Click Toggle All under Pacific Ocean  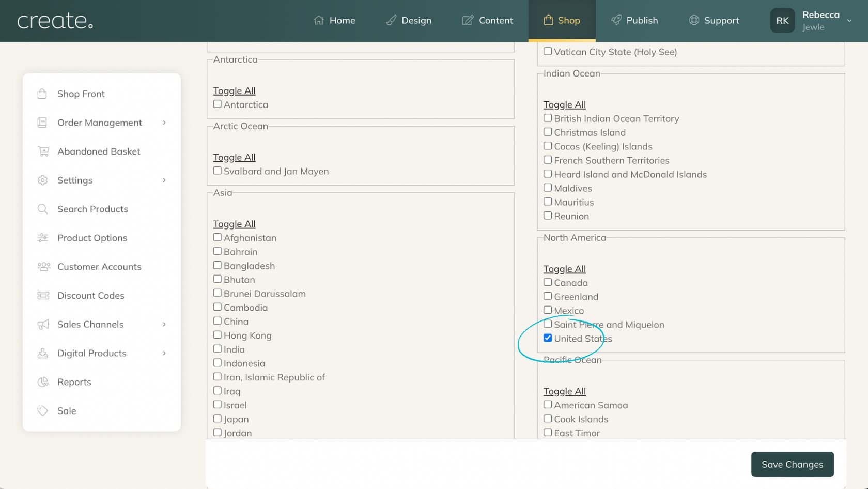[x=565, y=391]
